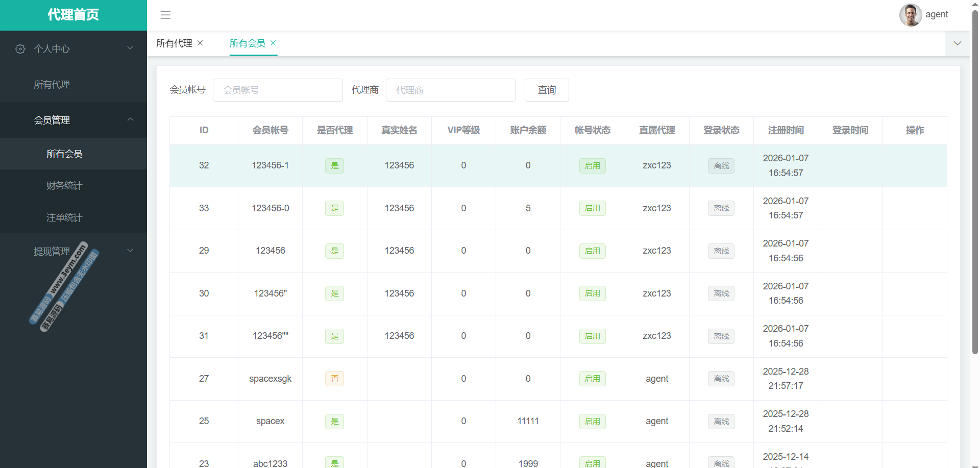980x468 pixels.
Task: Click the 代理首页 logo header
Action: click(73, 15)
